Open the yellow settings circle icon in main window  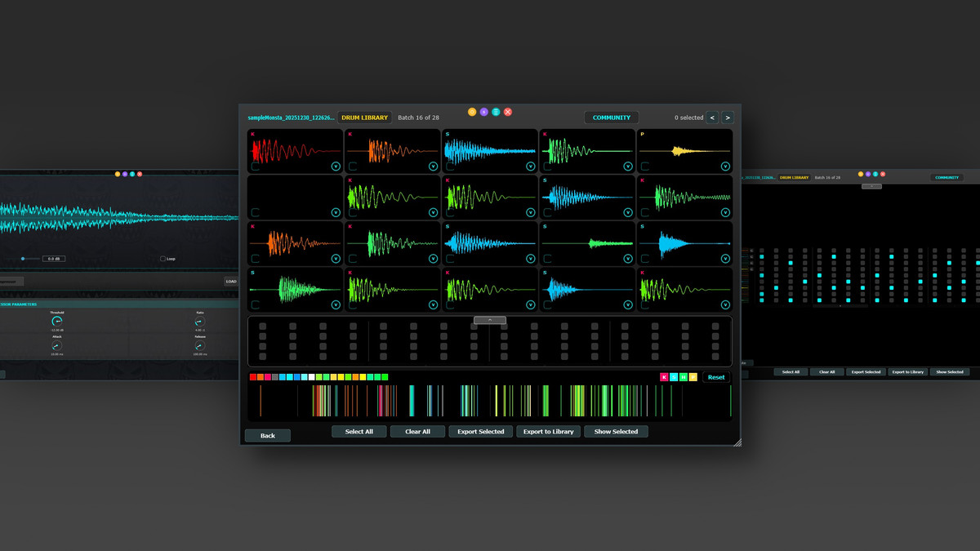coord(472,112)
